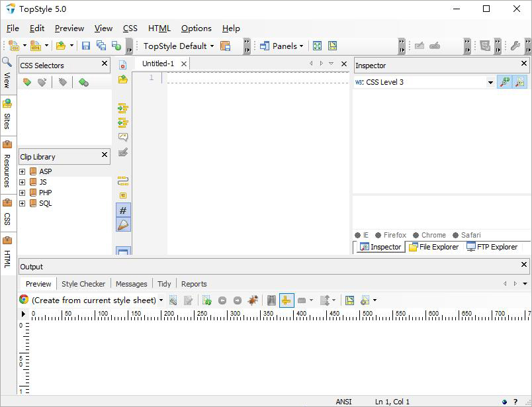Click the refresh preview icon

207,300
